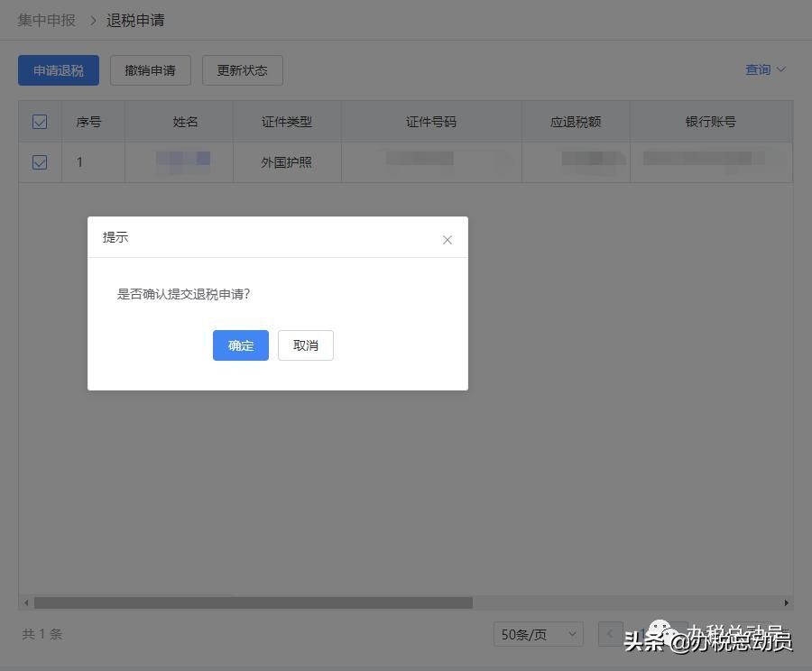
Task: Toggle selection of the 外国护照 record
Action: point(39,162)
